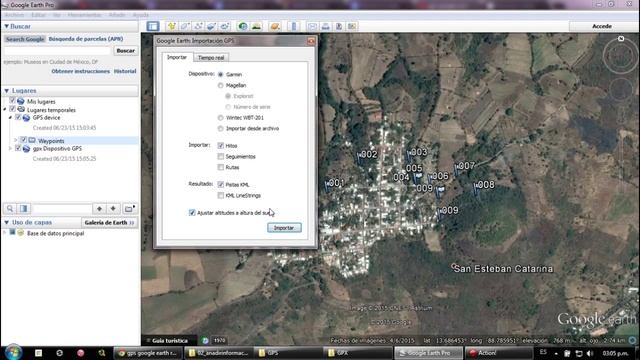This screenshot has width=640, height=360.
Task: Collapse the GPS device tree node
Action: (x=11, y=118)
